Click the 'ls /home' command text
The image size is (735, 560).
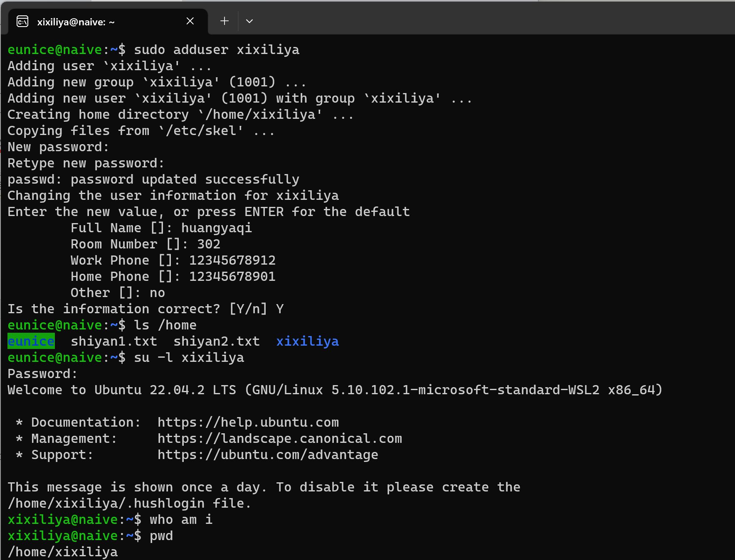click(x=165, y=325)
